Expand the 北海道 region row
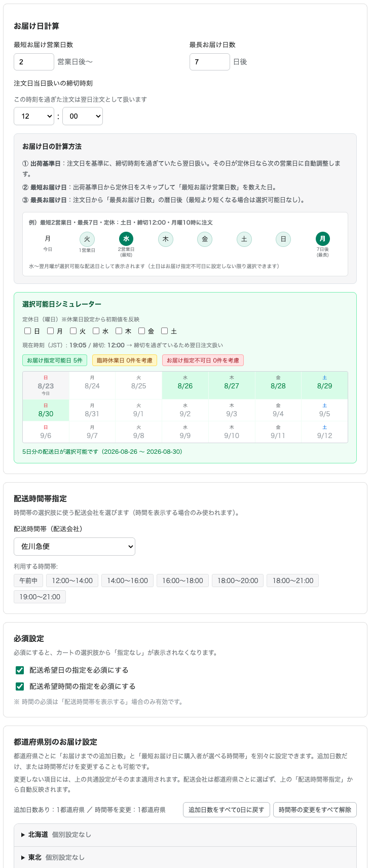The height and width of the screenshot is (868, 372). point(185,835)
